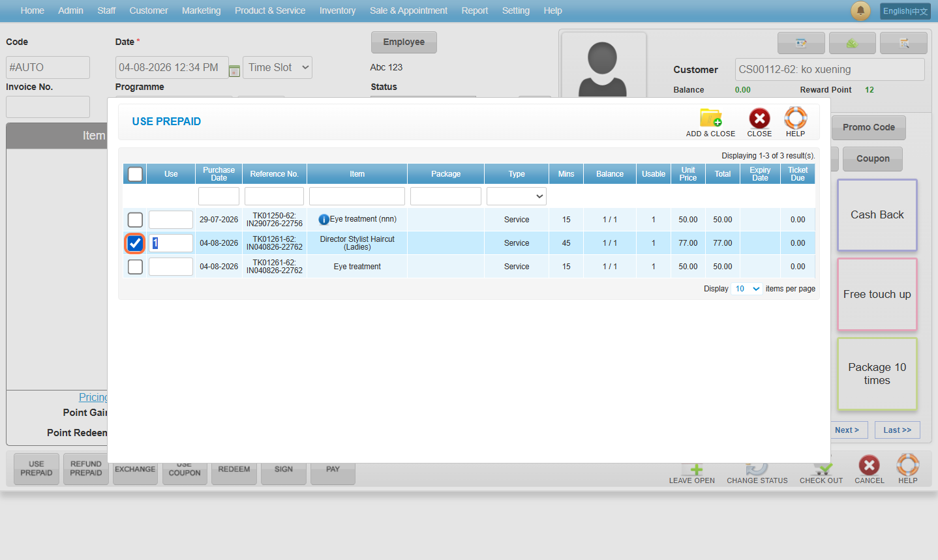Change items per page dropdown
The image size is (938, 560).
(747, 289)
